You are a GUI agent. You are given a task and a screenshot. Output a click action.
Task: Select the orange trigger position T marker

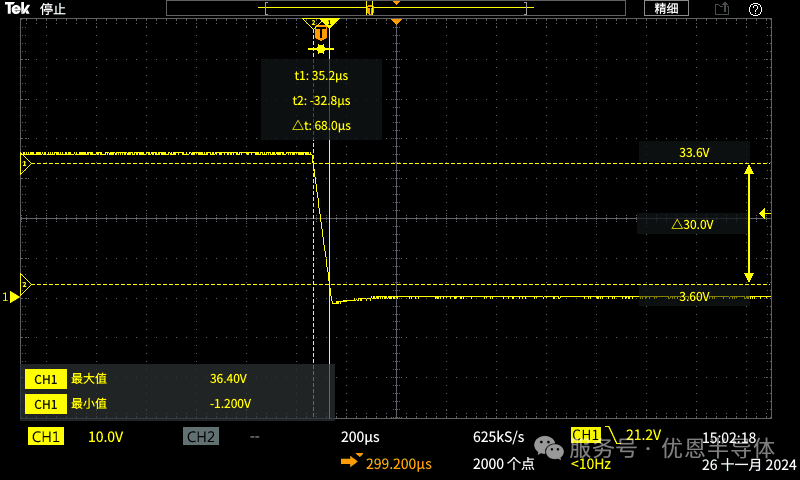click(320, 33)
